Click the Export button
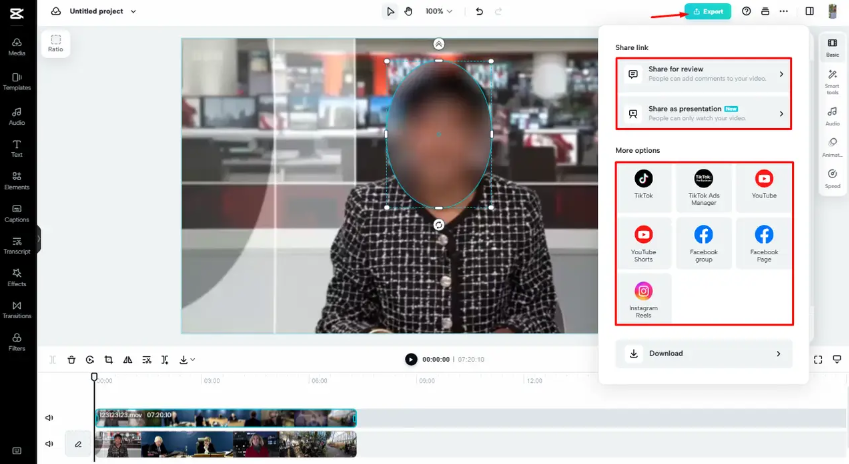The height and width of the screenshot is (464, 849). click(x=708, y=11)
